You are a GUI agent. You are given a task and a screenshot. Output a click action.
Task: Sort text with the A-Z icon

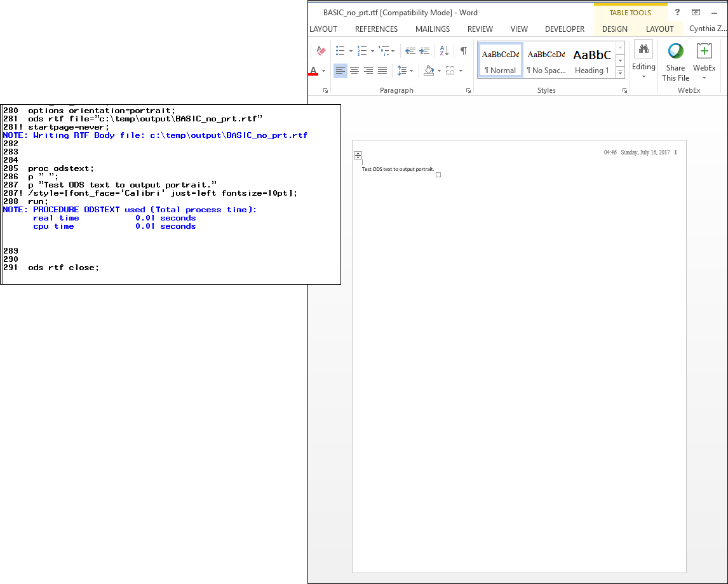click(x=444, y=51)
